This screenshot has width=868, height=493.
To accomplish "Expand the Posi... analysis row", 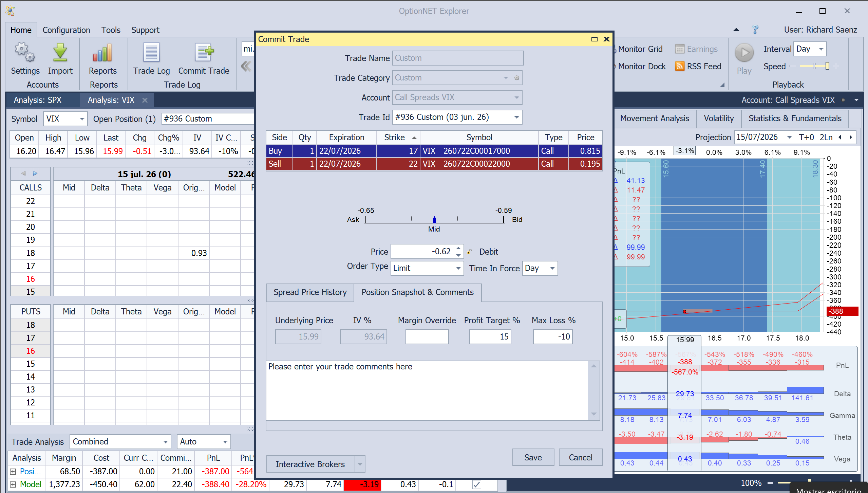I will [13, 471].
